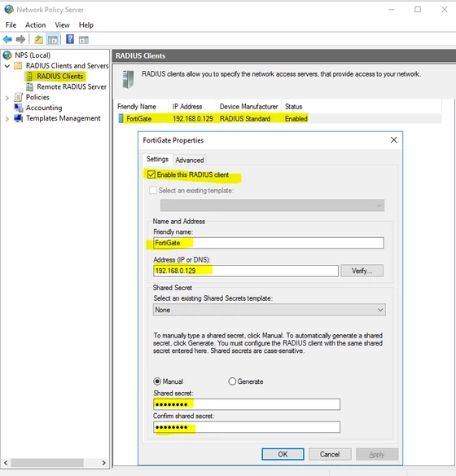This screenshot has width=456, height=476.
Task: Click the Accounting node icon
Action: 19,108
